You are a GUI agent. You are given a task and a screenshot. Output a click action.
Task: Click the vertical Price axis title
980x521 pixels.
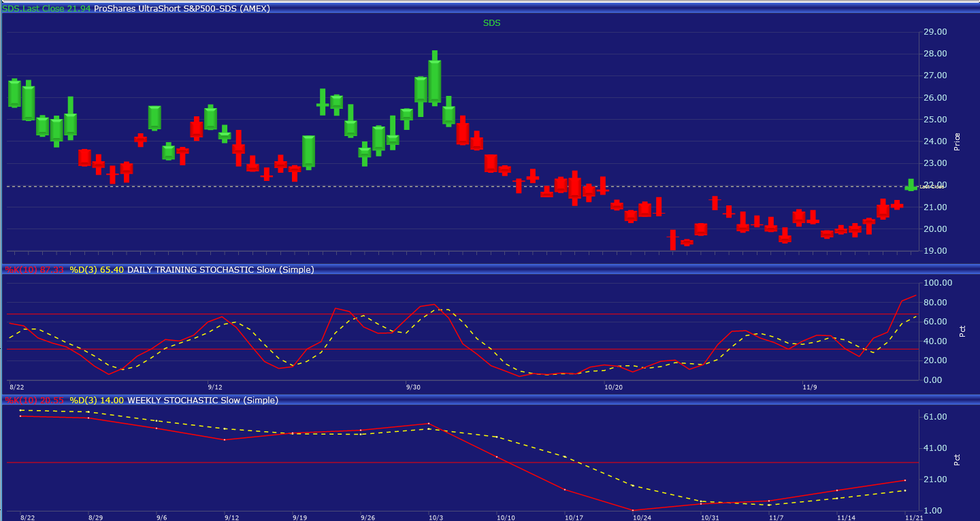click(958, 141)
